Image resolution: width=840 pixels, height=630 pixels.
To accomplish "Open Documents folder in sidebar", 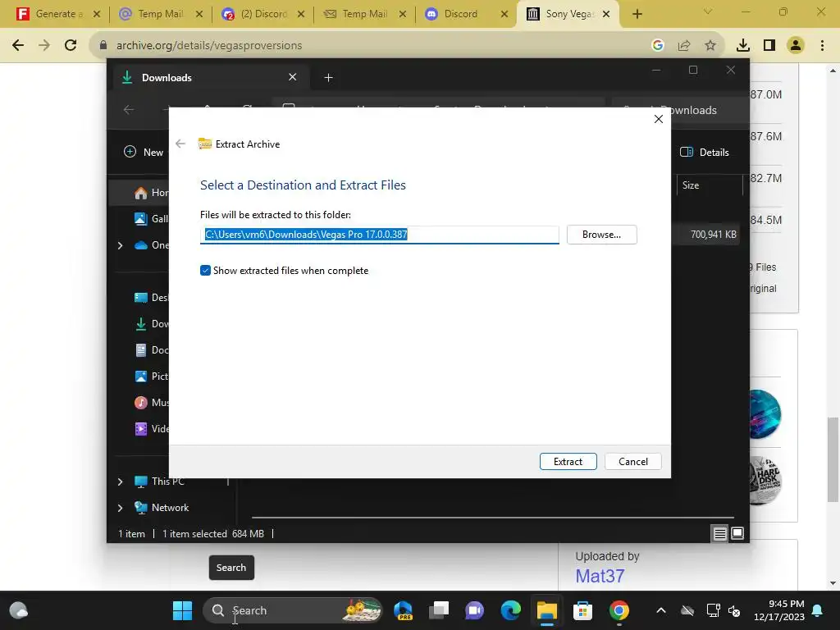I will point(151,349).
